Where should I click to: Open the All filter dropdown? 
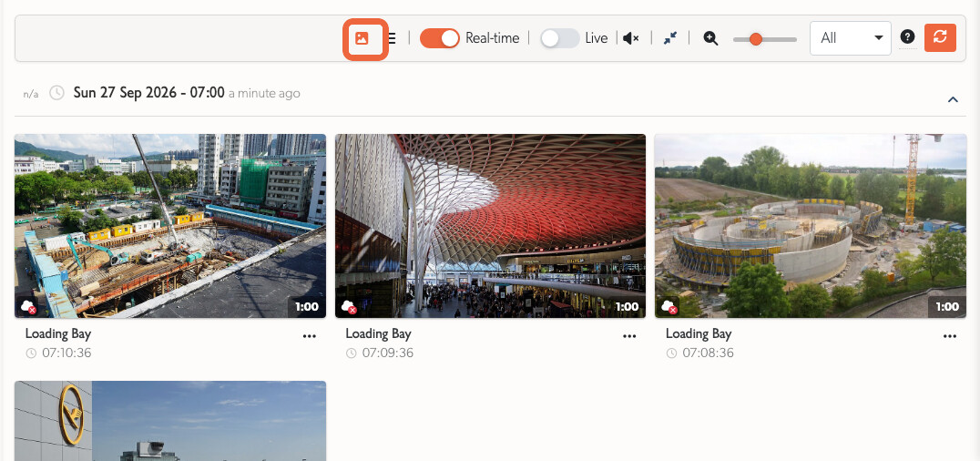point(850,38)
